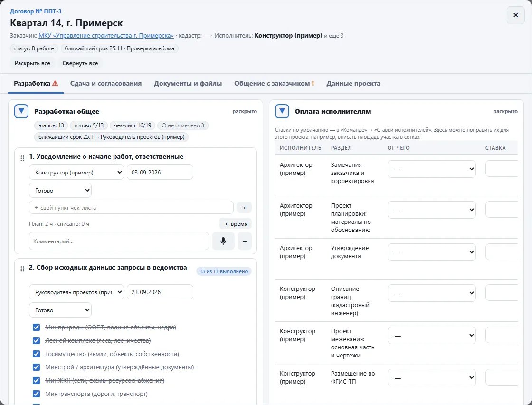Viewport: 532px width, 405px height.
Task: Click «+ время» button in stage 1
Action: (236, 224)
